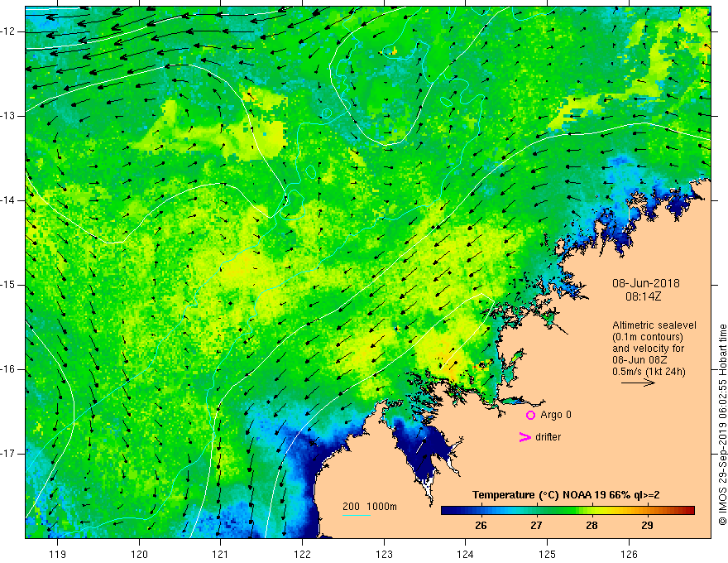Click the date text 08-Jun-2018
The height and width of the screenshot is (563, 728).
(x=646, y=283)
